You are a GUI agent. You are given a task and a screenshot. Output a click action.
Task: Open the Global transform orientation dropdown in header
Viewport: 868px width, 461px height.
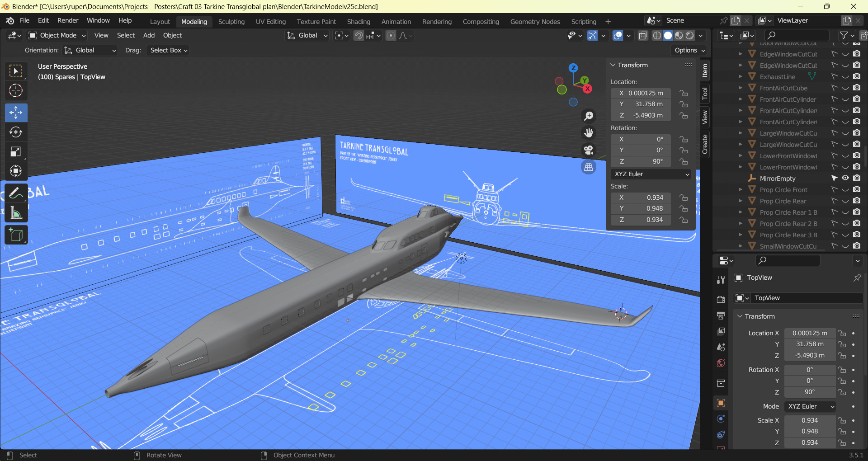point(307,35)
